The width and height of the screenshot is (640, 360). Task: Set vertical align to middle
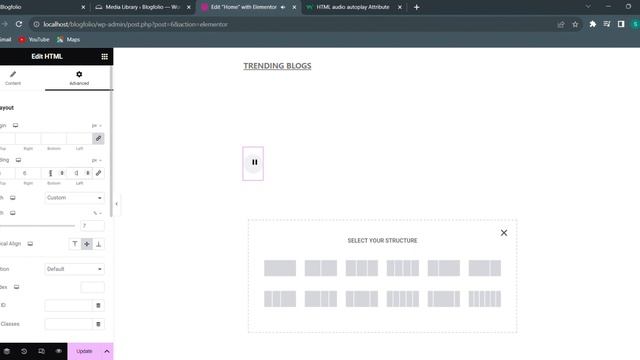87,244
